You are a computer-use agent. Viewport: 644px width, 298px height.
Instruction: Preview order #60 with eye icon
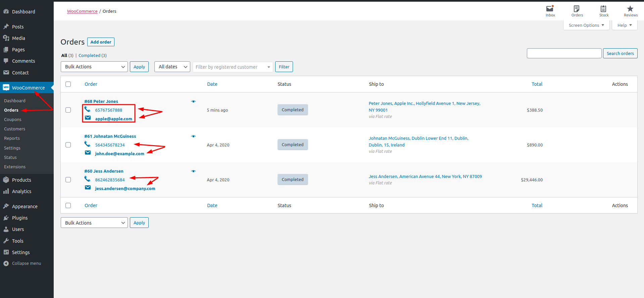tap(193, 171)
